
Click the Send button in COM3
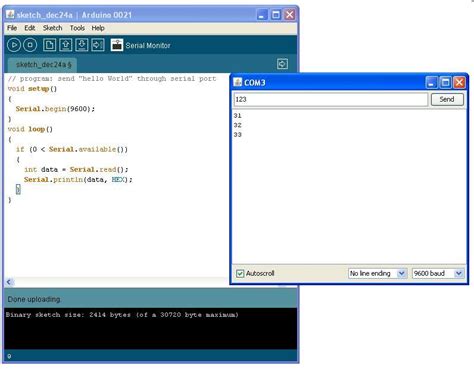447,99
